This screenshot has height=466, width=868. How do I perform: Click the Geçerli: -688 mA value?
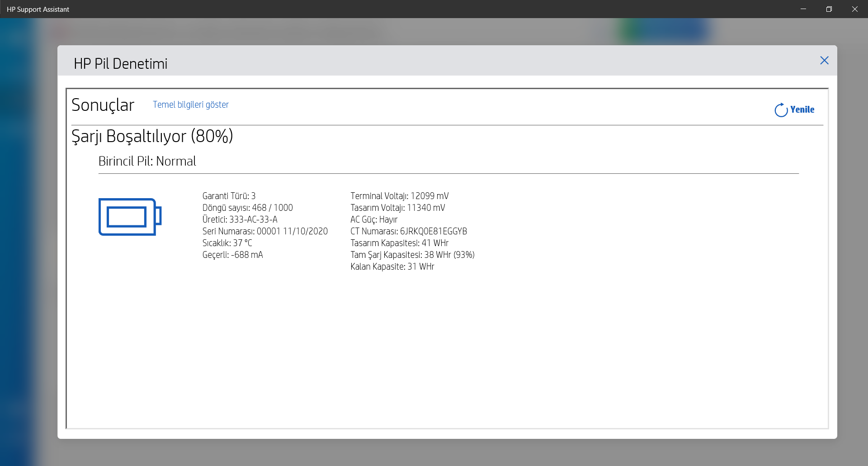tap(233, 255)
